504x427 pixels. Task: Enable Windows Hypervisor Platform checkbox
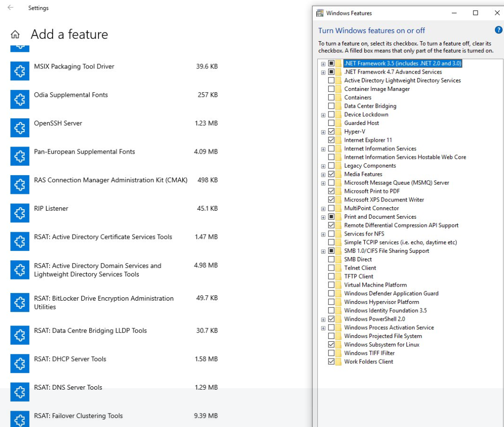tap(331, 302)
